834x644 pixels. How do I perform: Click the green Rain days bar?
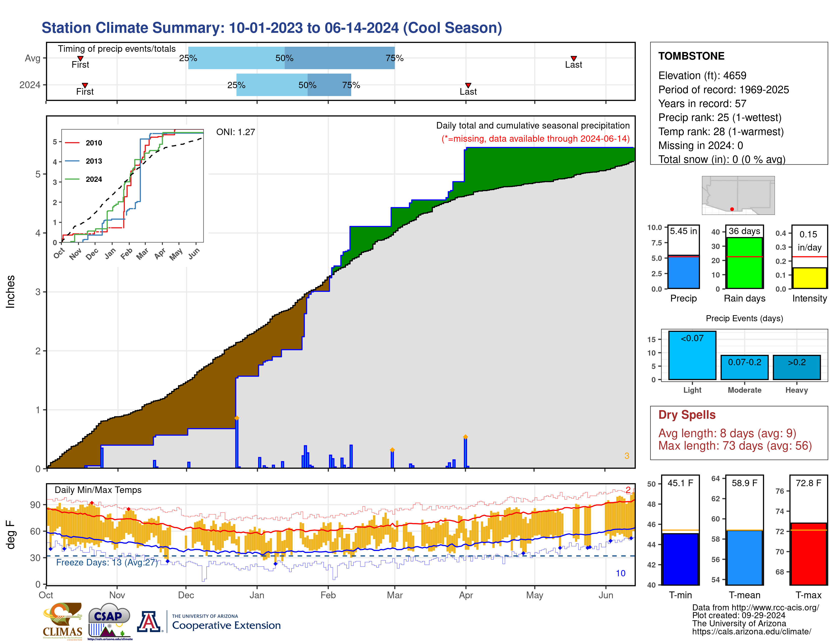point(745,263)
